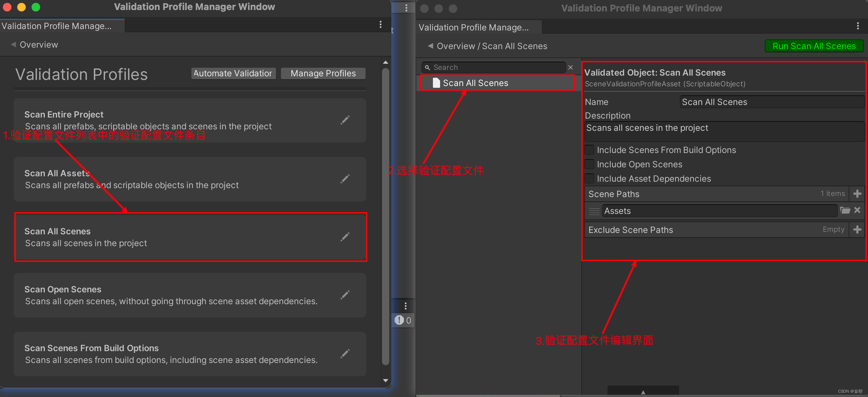
Task: Click the 'Validated Object: Scan All Scenes' title
Action: [655, 73]
